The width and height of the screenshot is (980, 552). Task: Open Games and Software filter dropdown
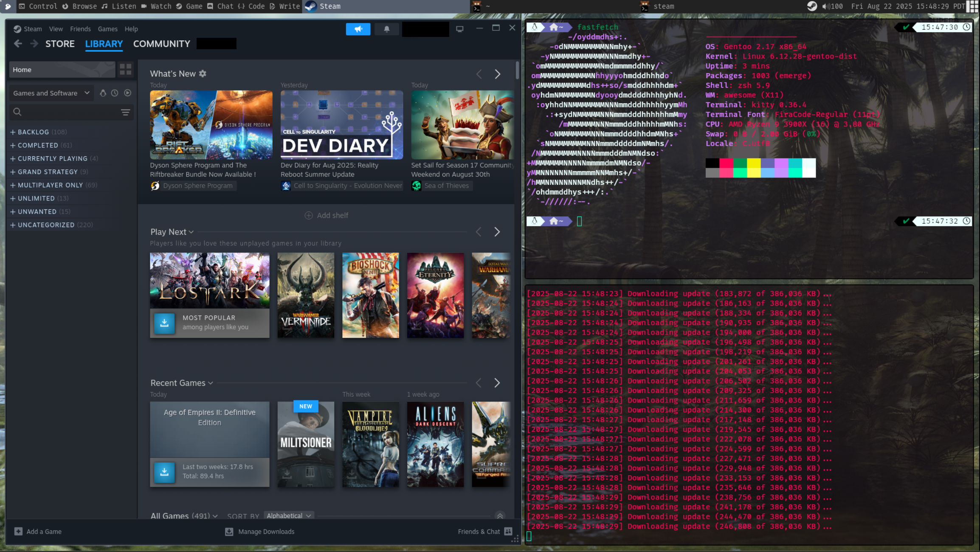point(51,93)
